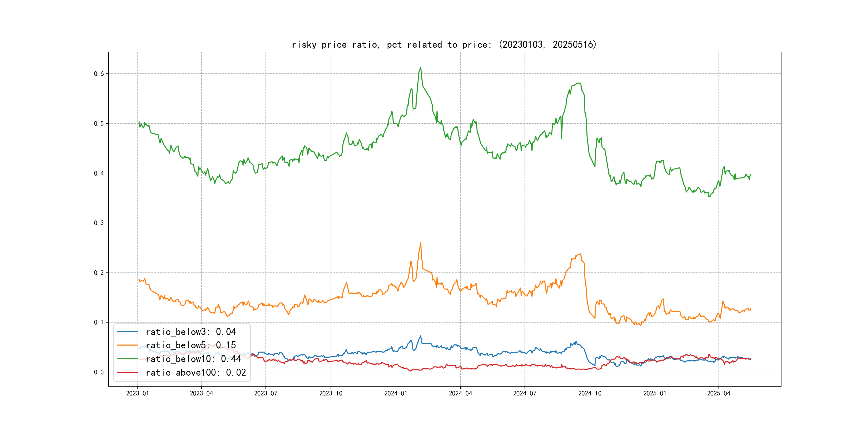
Task: Click the 0.6 y-axis tick label
Action: [x=99, y=74]
